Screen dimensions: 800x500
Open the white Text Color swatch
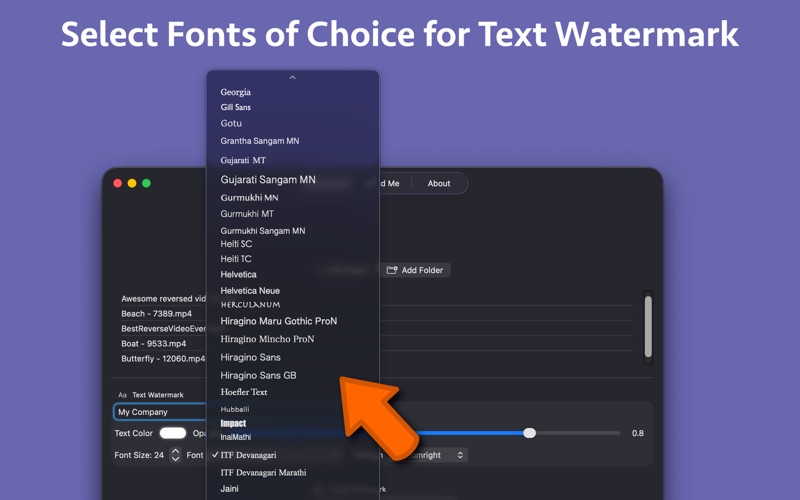point(172,433)
